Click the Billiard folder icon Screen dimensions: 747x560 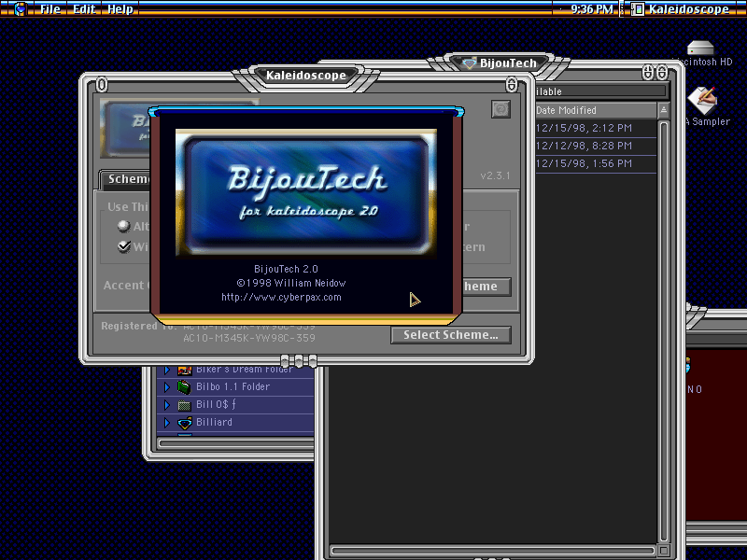point(184,423)
